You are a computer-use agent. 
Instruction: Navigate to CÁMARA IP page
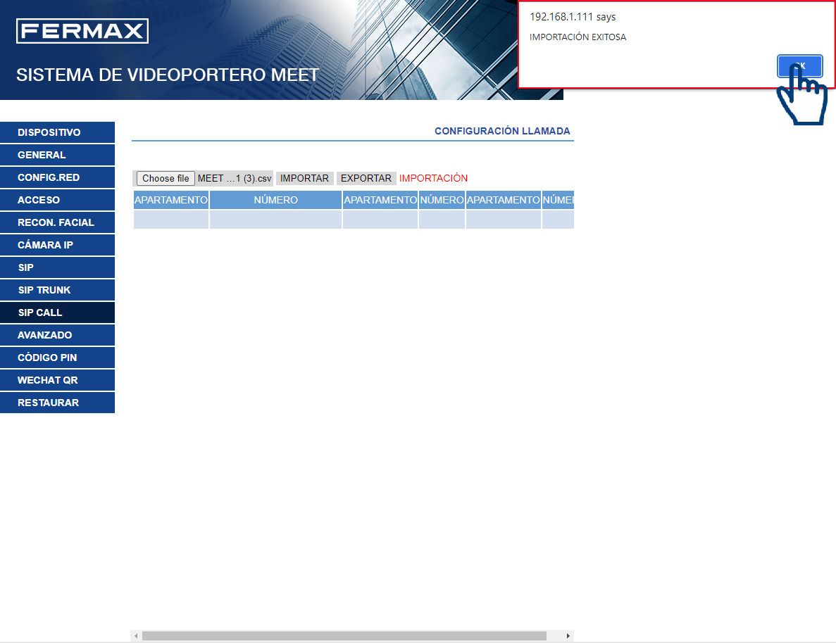[57, 245]
